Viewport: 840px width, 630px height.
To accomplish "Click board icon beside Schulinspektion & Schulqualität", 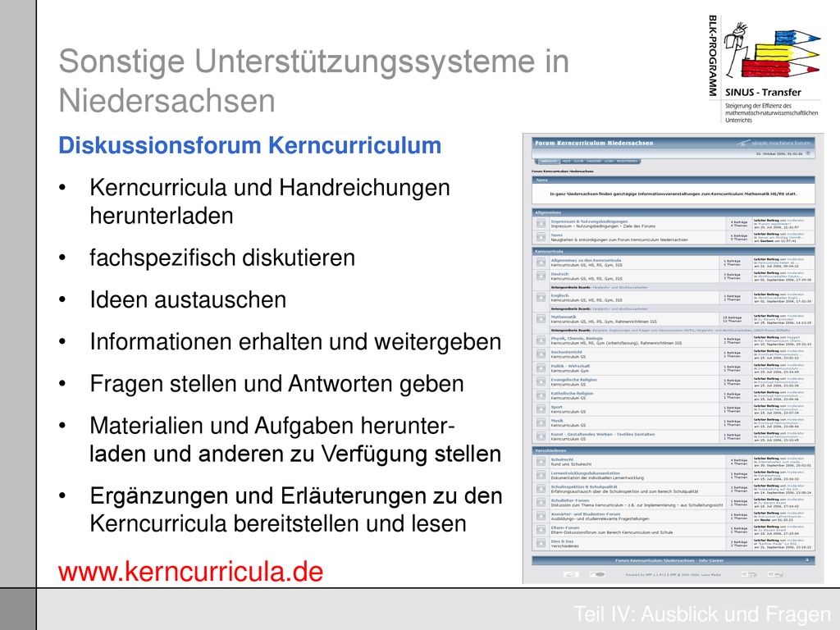I will pos(541,489).
